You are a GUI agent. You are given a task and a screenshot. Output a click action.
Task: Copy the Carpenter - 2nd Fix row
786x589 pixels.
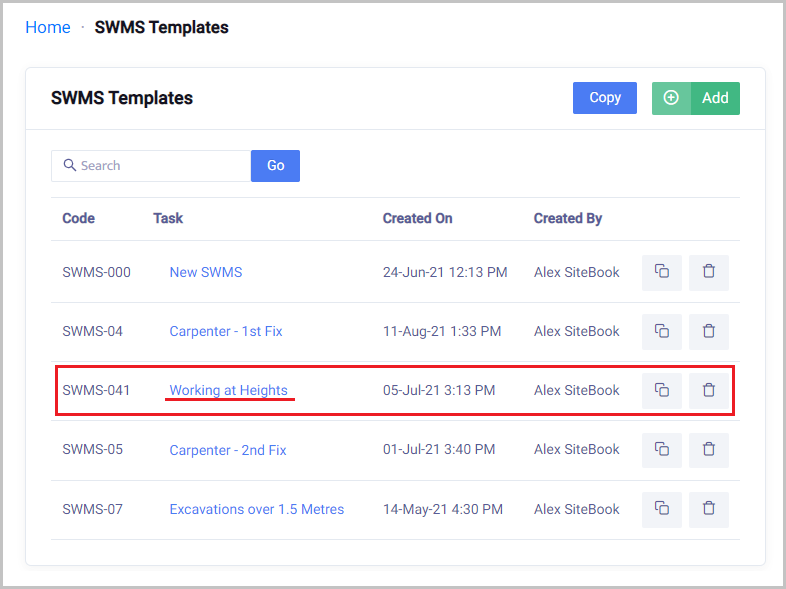pos(661,450)
